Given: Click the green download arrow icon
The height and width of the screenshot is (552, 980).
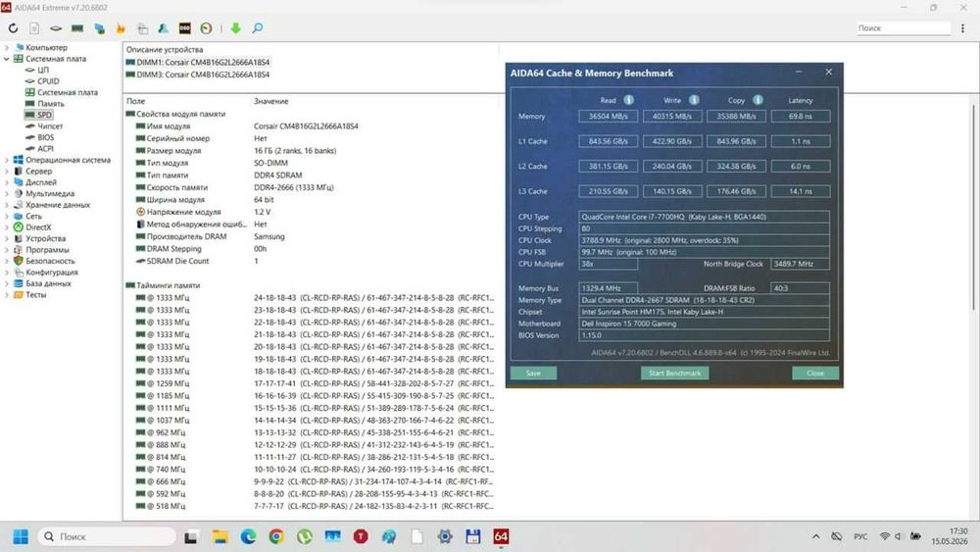Looking at the screenshot, I should (x=235, y=28).
